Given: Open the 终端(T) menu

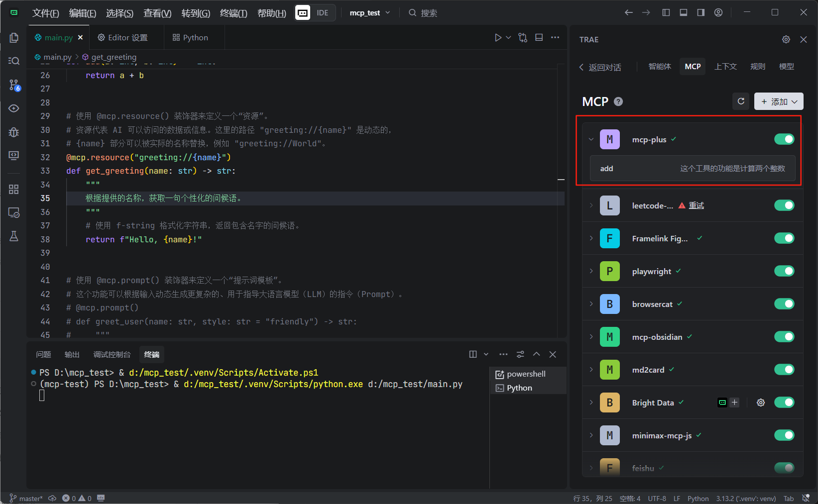Looking at the screenshot, I should coord(233,13).
